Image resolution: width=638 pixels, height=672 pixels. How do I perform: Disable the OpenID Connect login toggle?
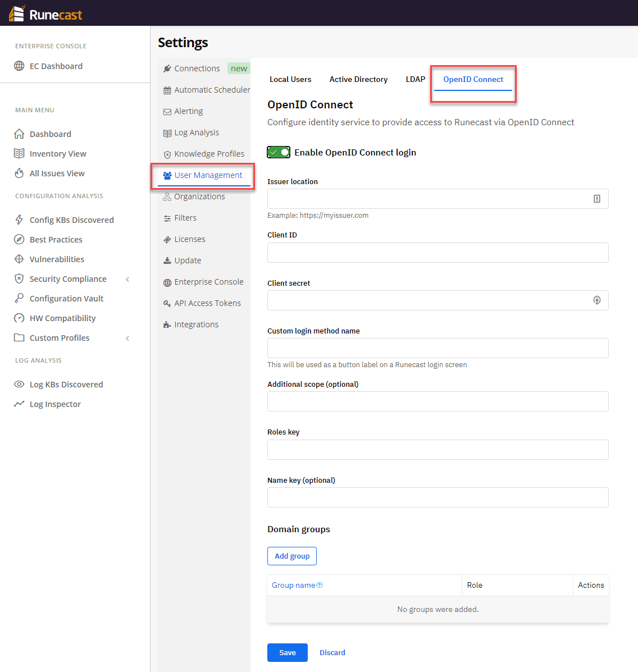pyautogui.click(x=279, y=152)
